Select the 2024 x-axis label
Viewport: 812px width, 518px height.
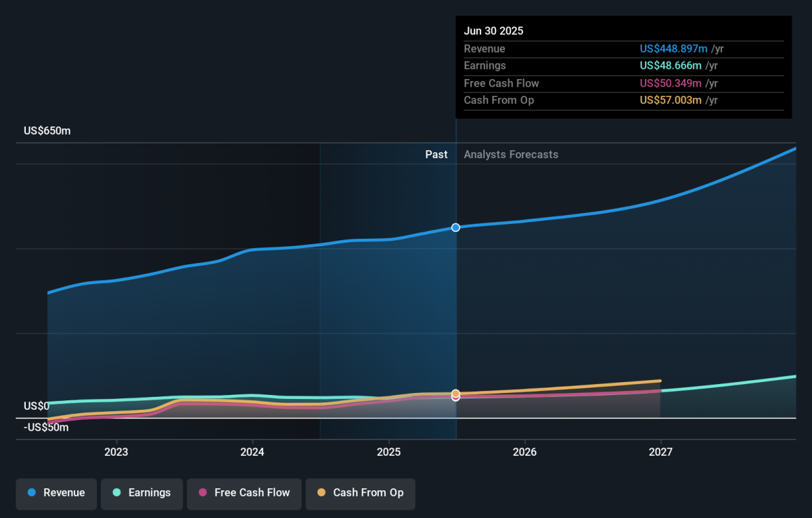(x=252, y=452)
